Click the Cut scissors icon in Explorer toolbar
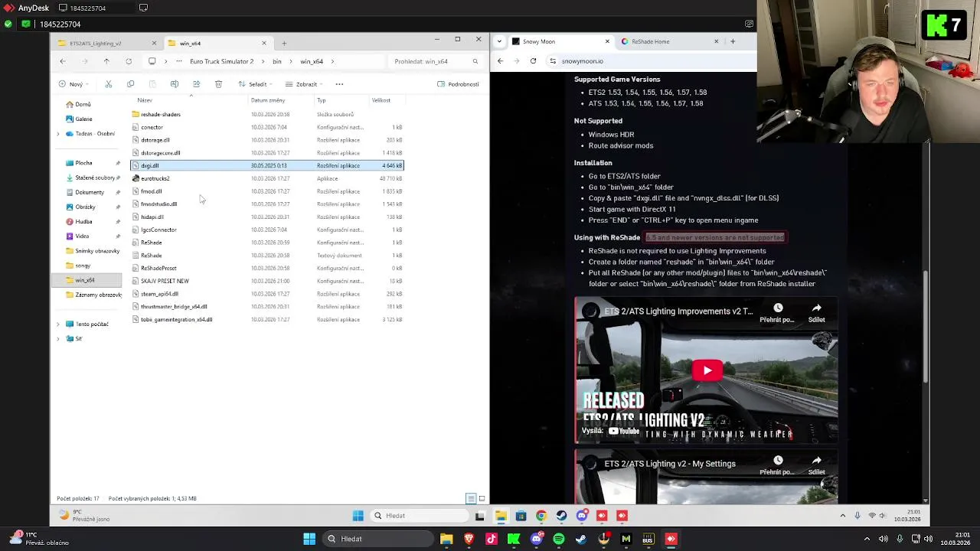 108,84
